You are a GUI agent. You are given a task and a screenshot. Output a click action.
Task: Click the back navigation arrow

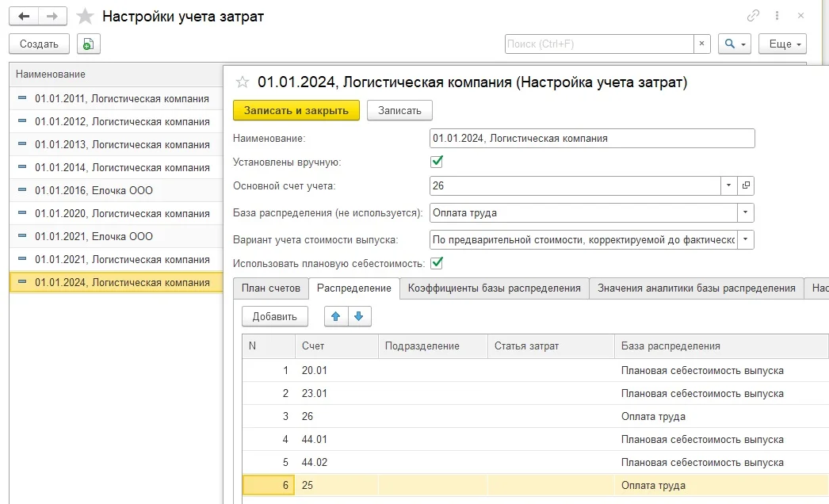tap(24, 16)
